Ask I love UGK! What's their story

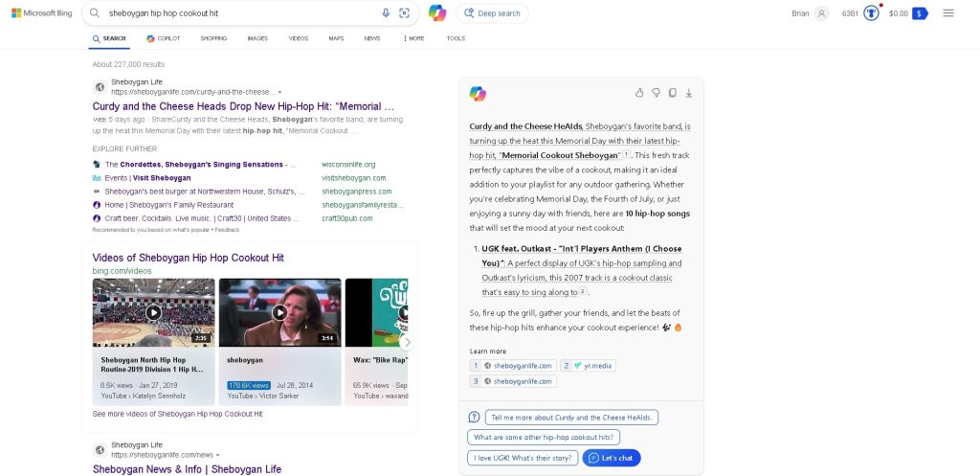pyautogui.click(x=523, y=458)
